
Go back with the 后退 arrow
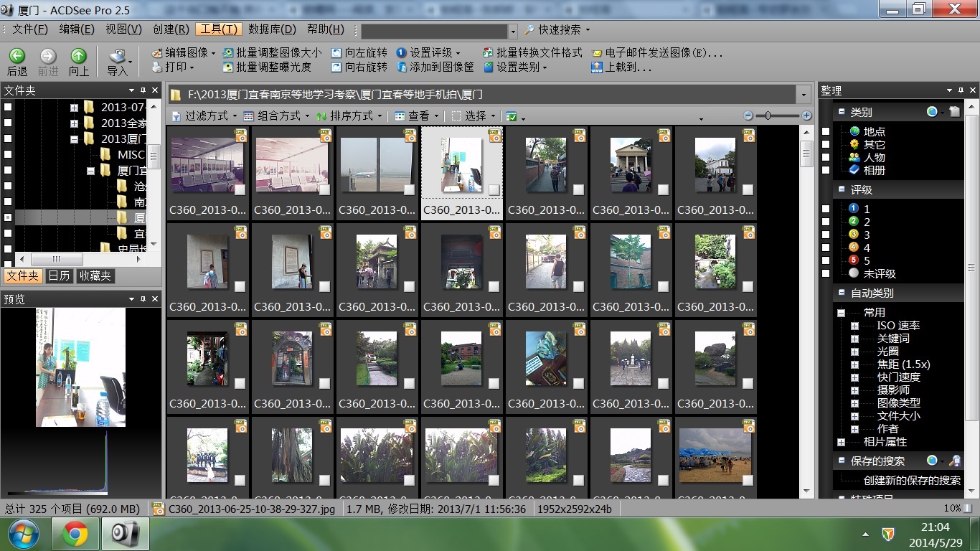[17, 62]
